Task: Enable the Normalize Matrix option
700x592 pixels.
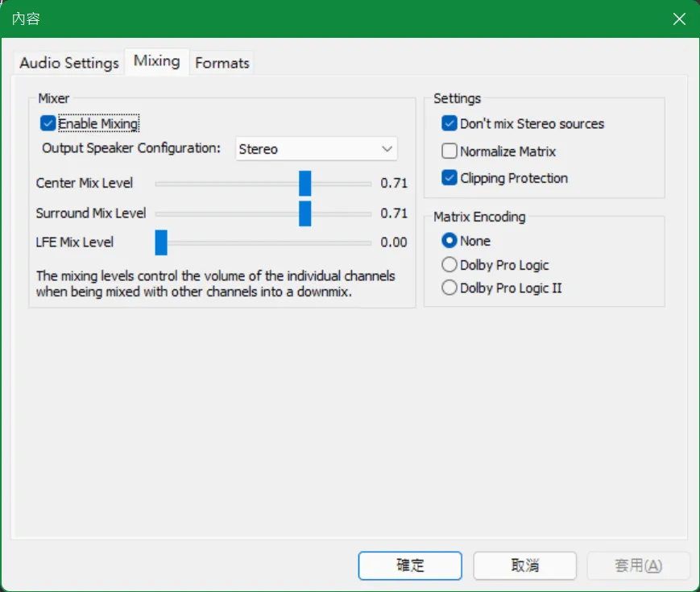Action: tap(449, 151)
